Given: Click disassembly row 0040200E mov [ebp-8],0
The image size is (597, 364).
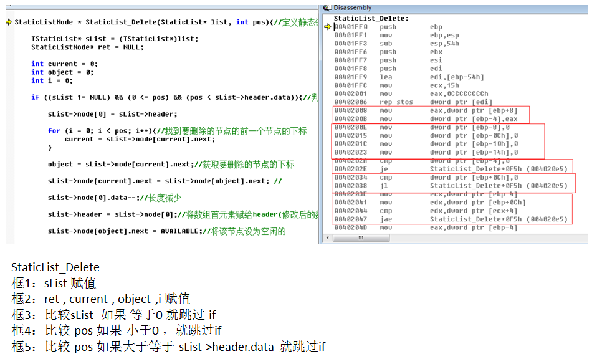Looking at the screenshot, I should [x=422, y=127].
